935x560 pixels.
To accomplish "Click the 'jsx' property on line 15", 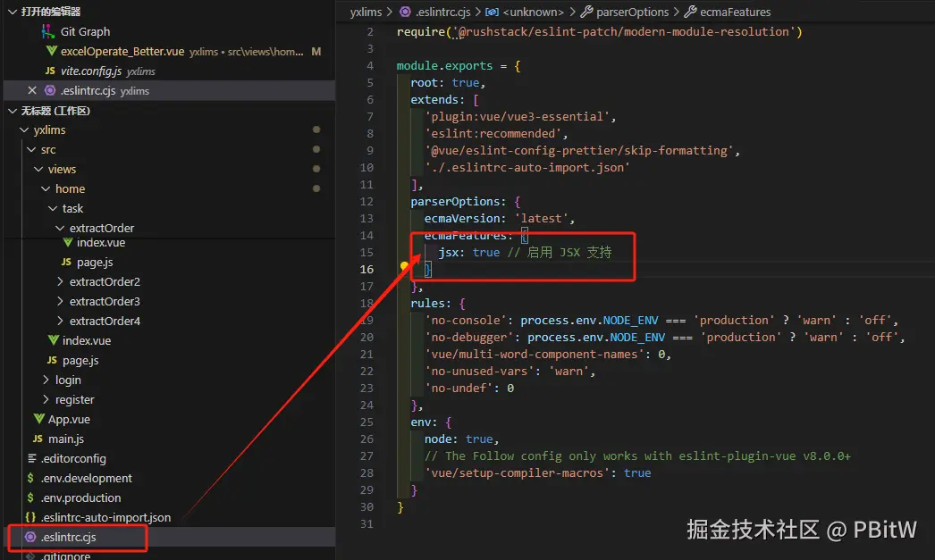I will click(448, 253).
